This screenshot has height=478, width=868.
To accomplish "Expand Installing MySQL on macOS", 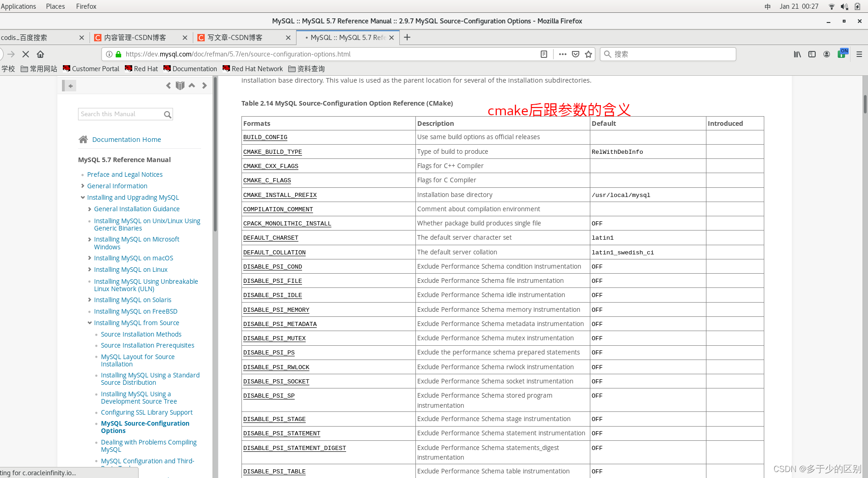I will (x=90, y=258).
